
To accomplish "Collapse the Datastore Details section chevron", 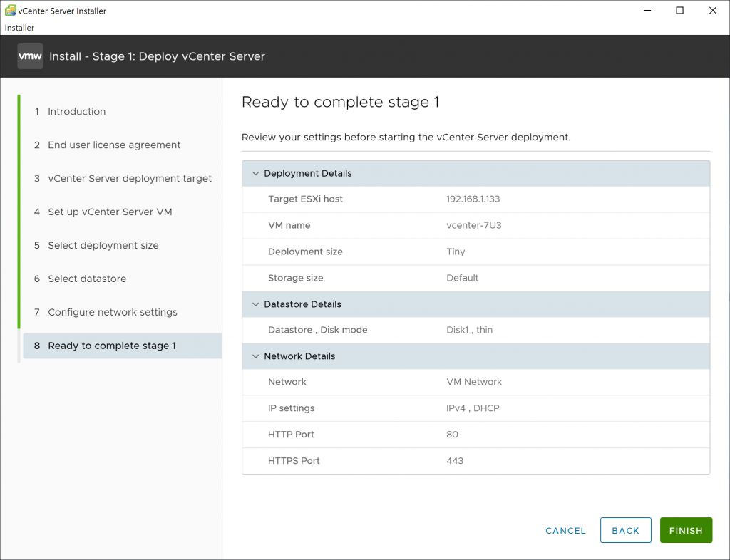I will (x=256, y=304).
